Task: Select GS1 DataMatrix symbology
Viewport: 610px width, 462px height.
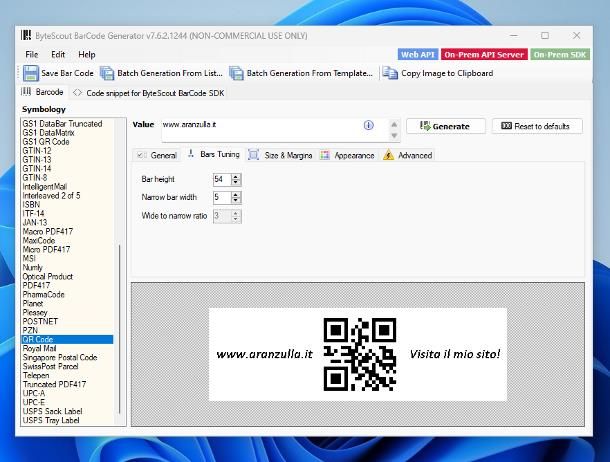Action: pyautogui.click(x=48, y=133)
